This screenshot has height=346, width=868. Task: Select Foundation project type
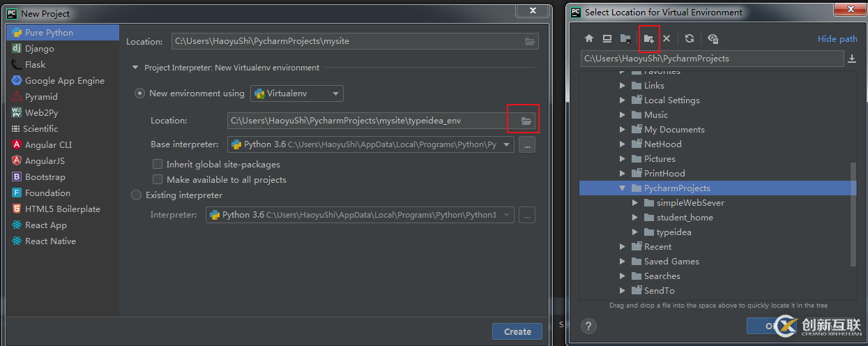[x=63, y=193]
